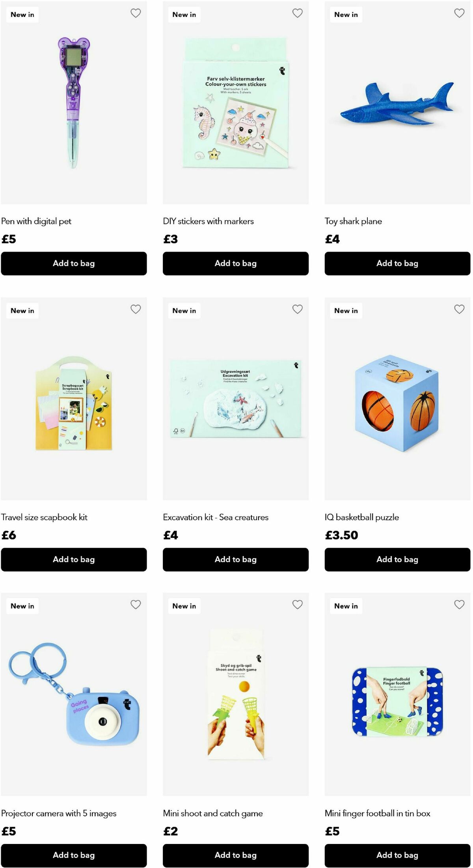Open the 'New in' label on Pen with digital pet

click(22, 14)
